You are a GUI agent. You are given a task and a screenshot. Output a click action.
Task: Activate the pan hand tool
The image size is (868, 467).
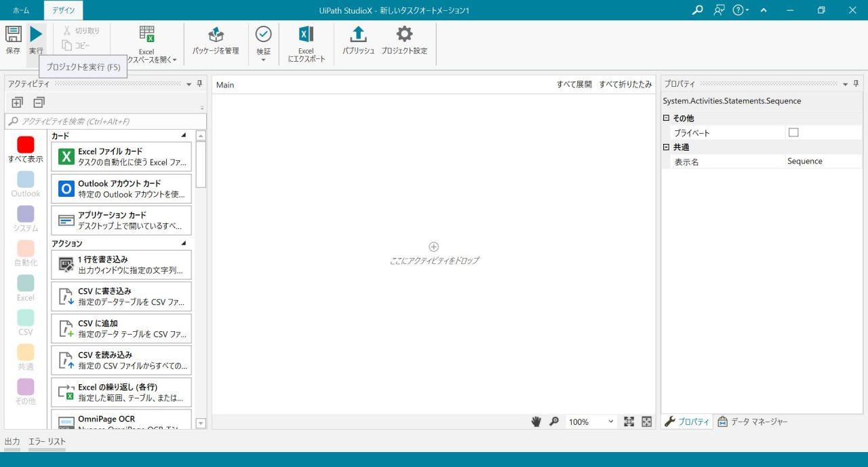coord(536,422)
